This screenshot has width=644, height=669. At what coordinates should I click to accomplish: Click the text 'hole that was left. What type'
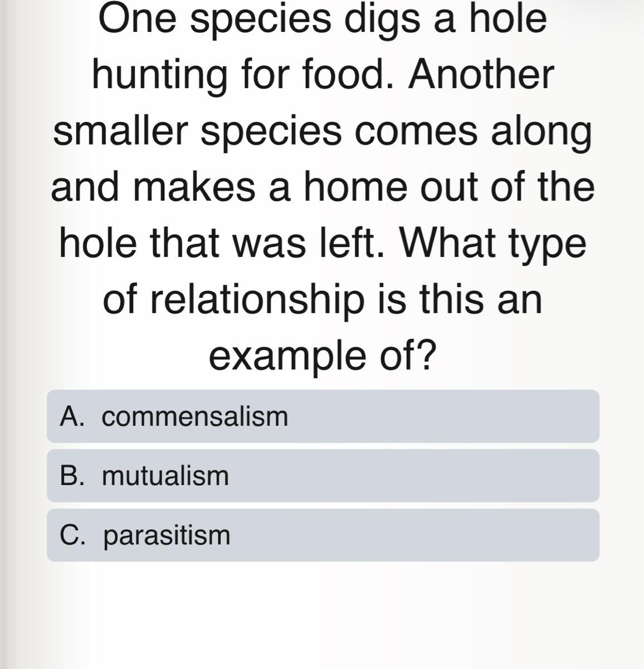pyautogui.click(x=323, y=244)
